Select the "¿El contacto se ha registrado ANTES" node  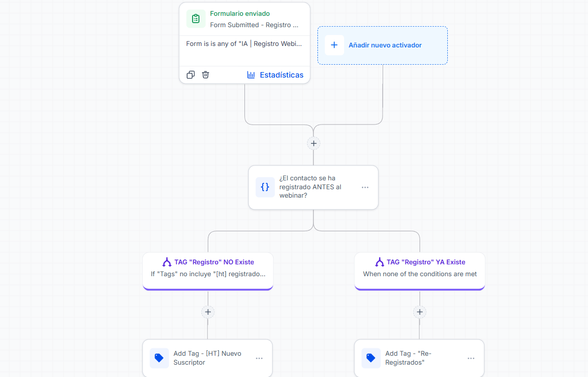(313, 187)
